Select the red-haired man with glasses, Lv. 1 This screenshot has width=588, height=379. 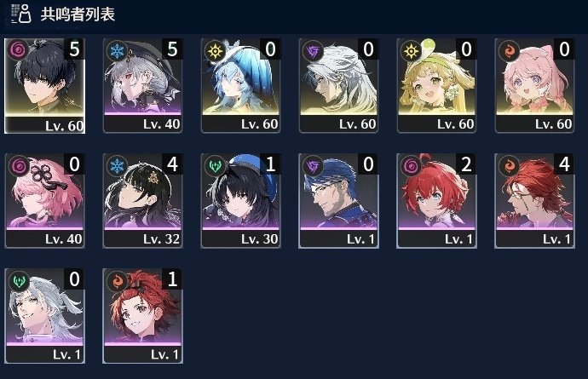pos(535,201)
